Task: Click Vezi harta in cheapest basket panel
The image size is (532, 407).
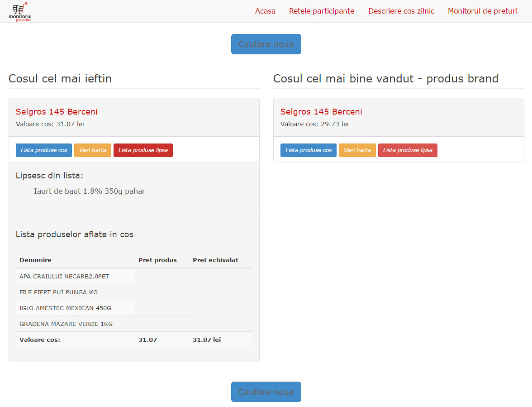Action: (93, 150)
